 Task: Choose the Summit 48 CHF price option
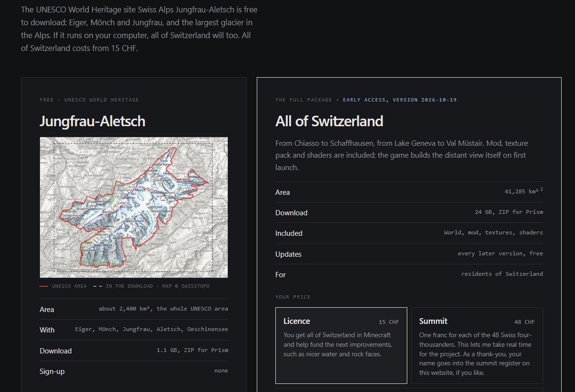[477, 345]
